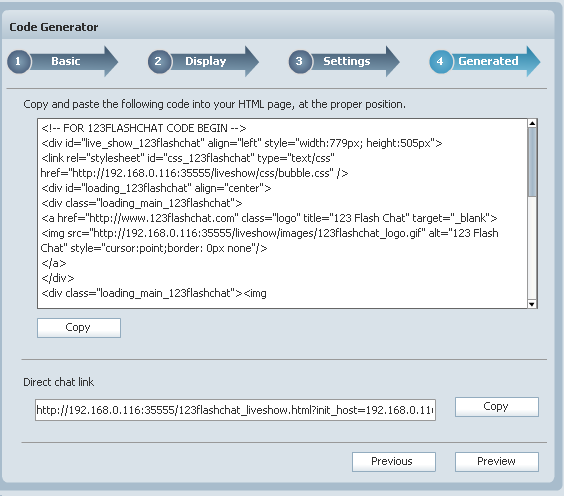
Task: Click the code box scrollbar down arrow
Action: tap(532, 304)
